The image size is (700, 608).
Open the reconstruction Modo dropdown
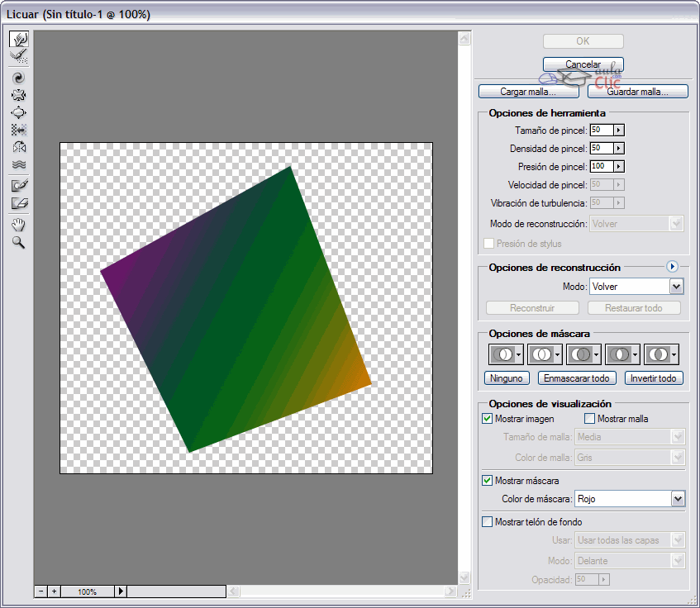(x=677, y=287)
